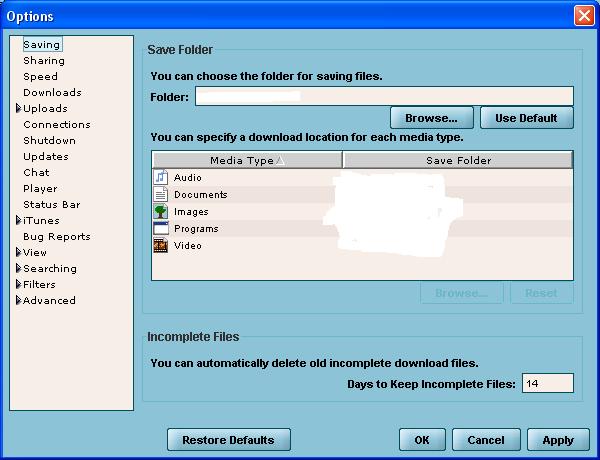Select the Documents row label
Viewport: 600px width, 460px height.
pos(201,194)
